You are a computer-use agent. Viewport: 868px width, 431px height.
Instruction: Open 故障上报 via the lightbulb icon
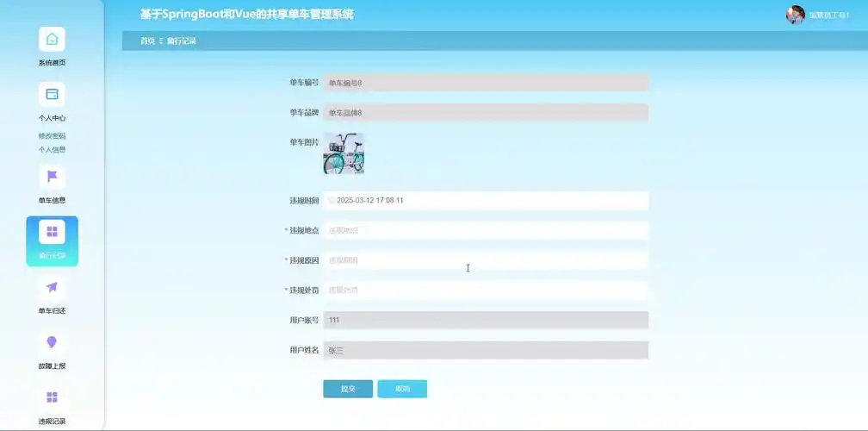52,342
